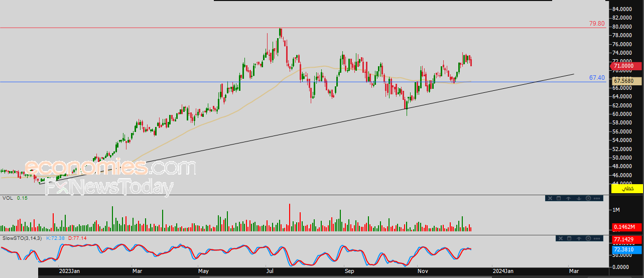Click the VOL reading 0.15
Image resolution: width=644 pixels, height=278 pixels.
[22, 198]
